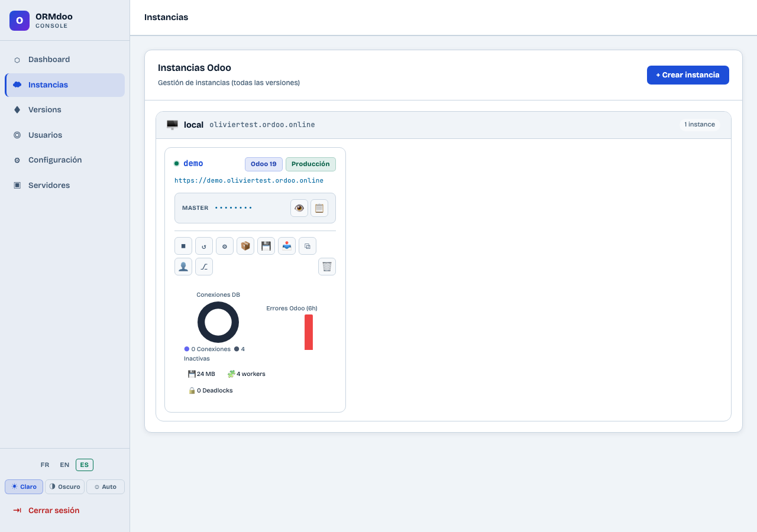Click the Servidores square icon in sidebar
Viewport: 757px width, 532px height.
coord(17,186)
